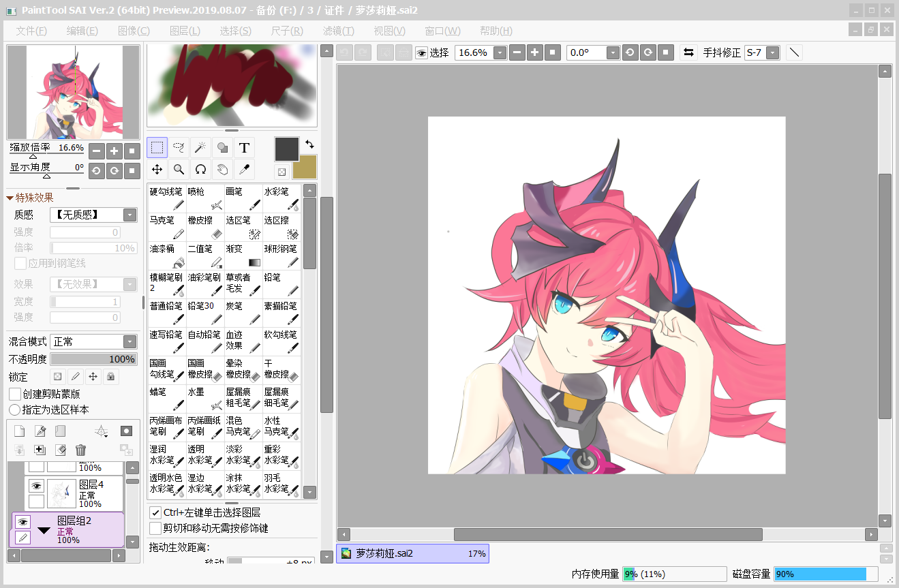
Task: Open the 图层(L) menu
Action: (x=185, y=31)
